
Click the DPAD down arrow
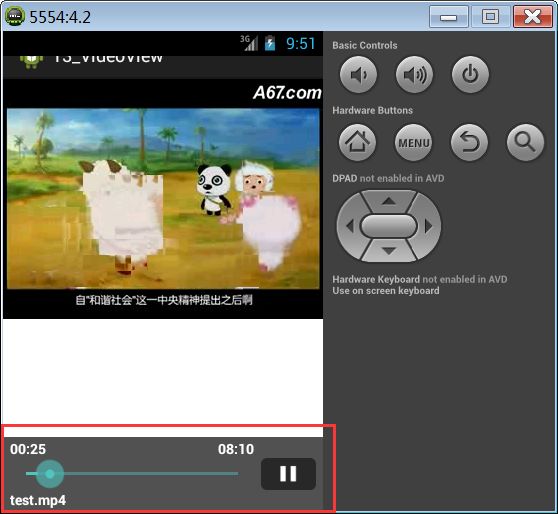pyautogui.click(x=389, y=251)
